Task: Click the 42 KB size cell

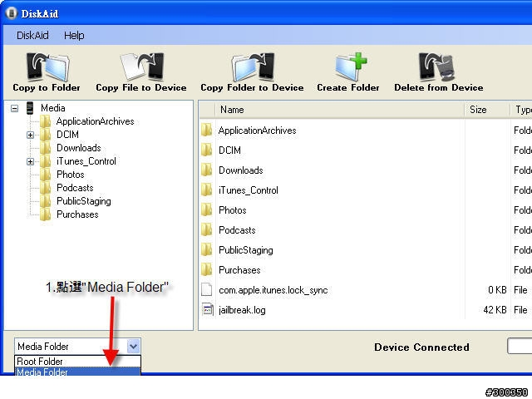Action: click(x=495, y=310)
